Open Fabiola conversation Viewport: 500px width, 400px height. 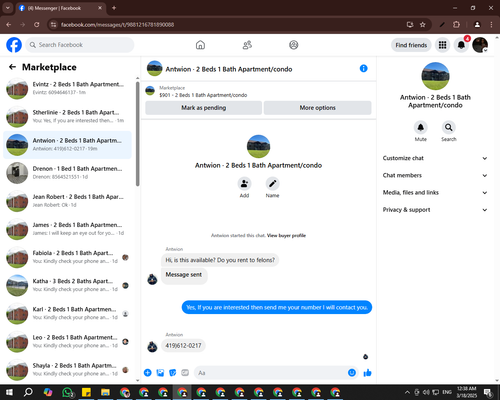click(67, 257)
